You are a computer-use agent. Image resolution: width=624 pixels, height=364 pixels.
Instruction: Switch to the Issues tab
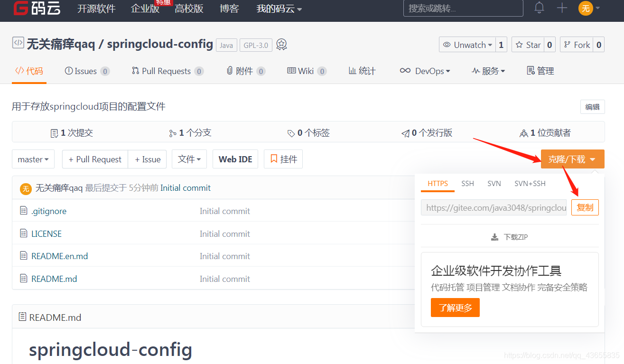point(87,71)
